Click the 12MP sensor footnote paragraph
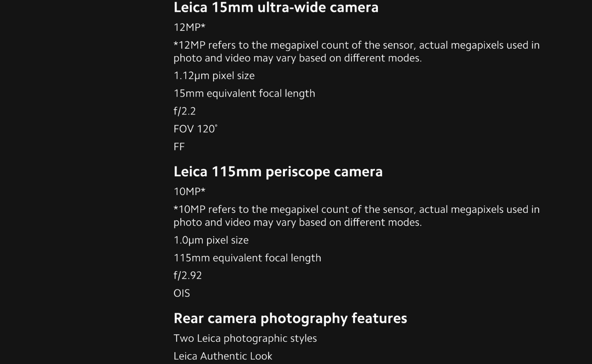Screen dimensions: 592x364 (x=357, y=51)
